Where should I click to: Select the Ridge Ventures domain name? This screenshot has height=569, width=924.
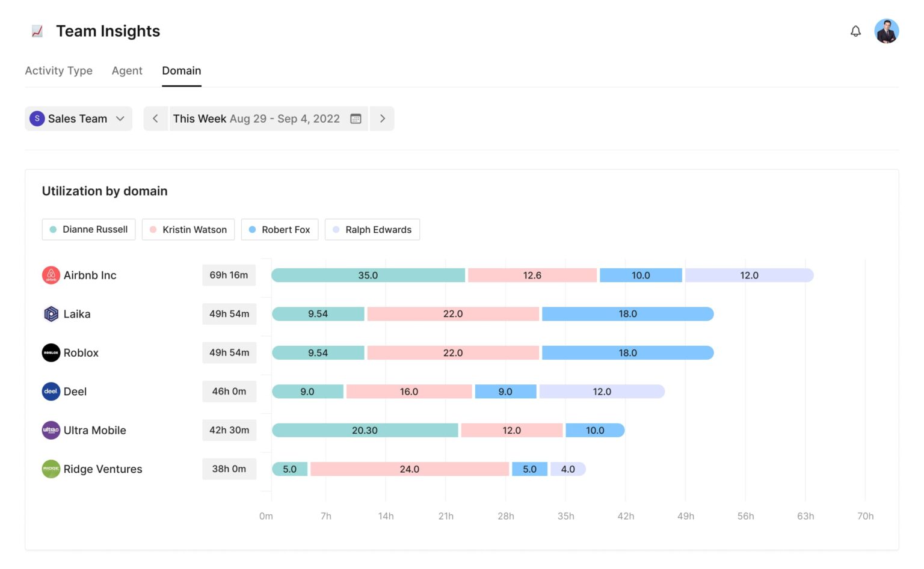click(x=103, y=469)
